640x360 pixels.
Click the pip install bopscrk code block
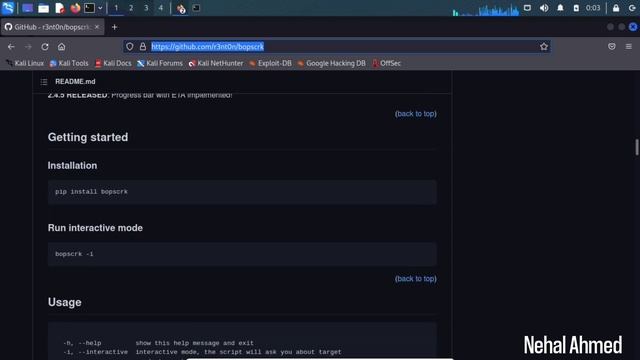(242, 192)
